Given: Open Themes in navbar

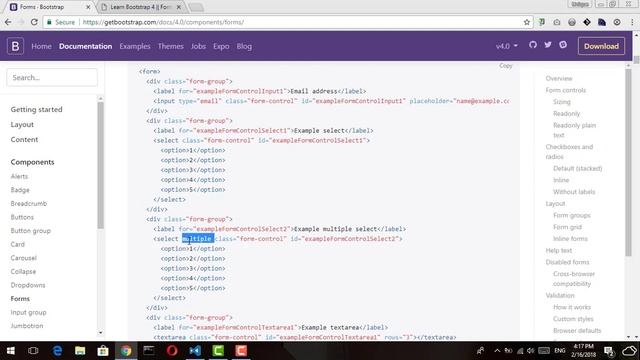Looking at the screenshot, I should click(171, 46).
